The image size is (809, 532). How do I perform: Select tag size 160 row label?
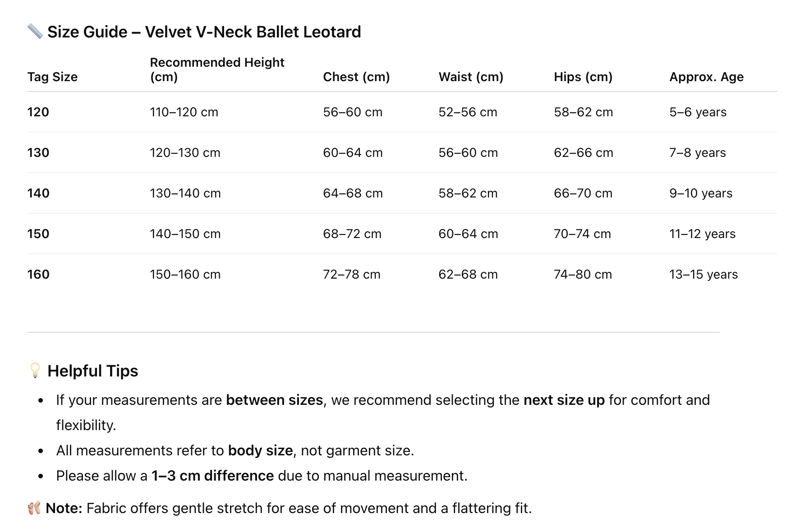[x=38, y=275]
